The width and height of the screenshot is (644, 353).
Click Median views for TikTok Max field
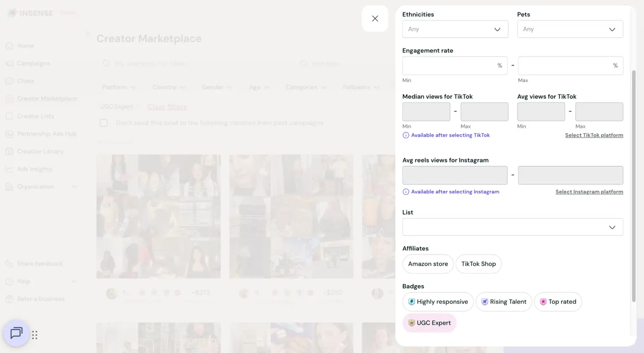484,112
